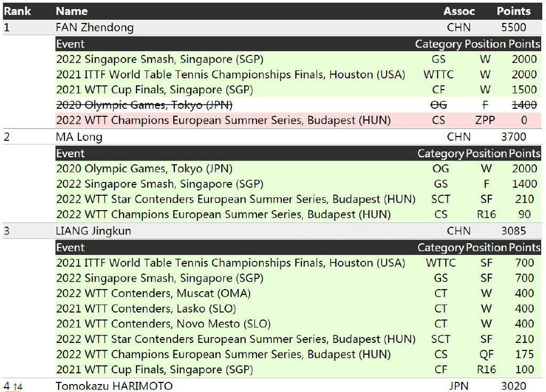Click FAN Zhendong's 5500 points value
Image resolution: width=546 pixels, height=392 pixels.
513,27
